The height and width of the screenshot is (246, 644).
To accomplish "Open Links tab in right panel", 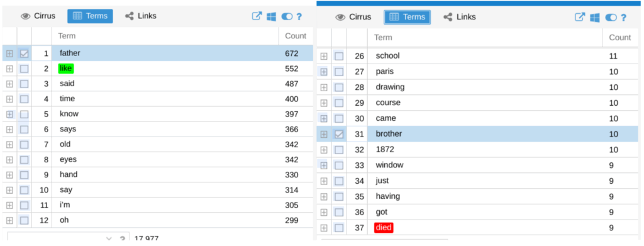I will [x=460, y=17].
